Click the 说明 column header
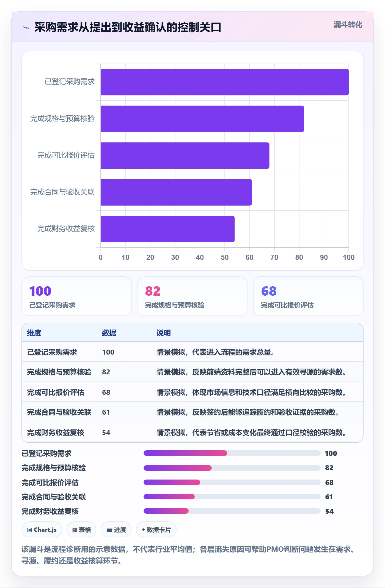The height and width of the screenshot is (588, 385). (x=164, y=333)
